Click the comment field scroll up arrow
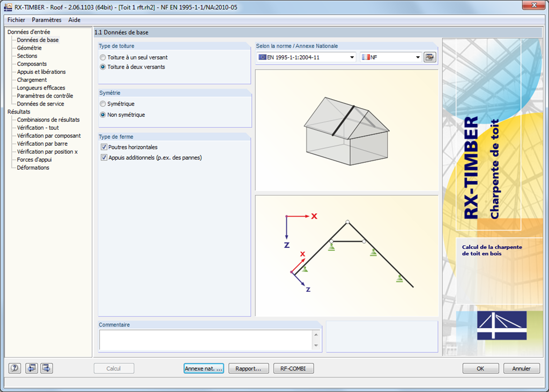The height and width of the screenshot is (392, 549). (316, 335)
